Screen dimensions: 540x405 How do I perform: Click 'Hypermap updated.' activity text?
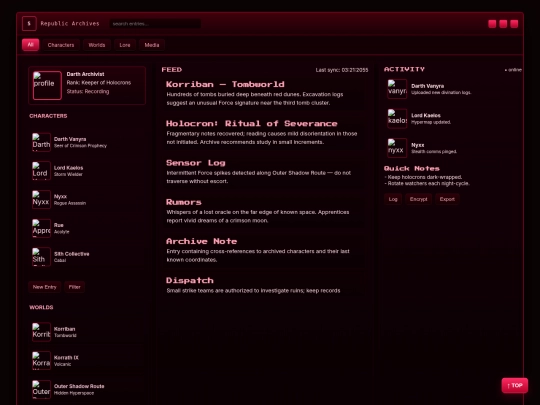click(x=431, y=122)
